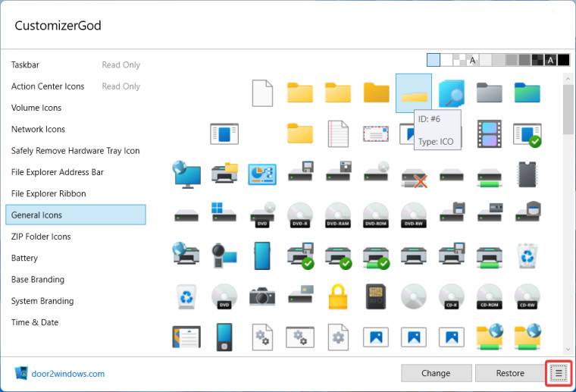Select the DVD-ROM disc icon

tap(376, 215)
